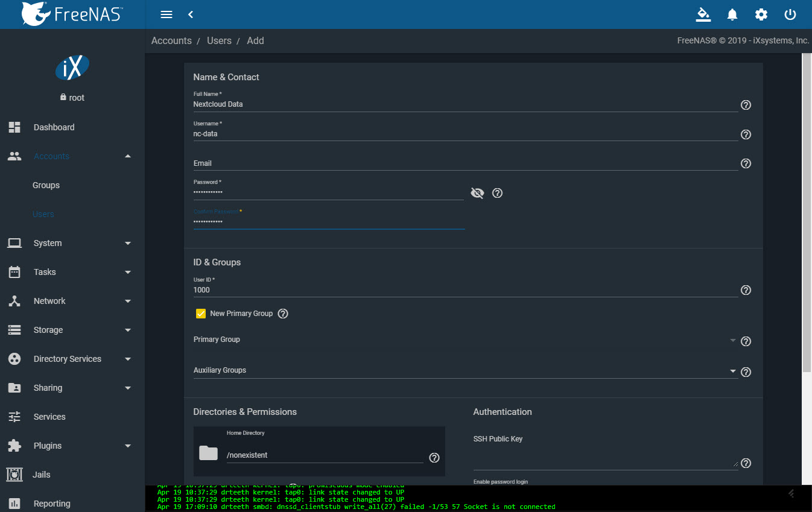Expand the Network menu section

[x=127, y=301]
